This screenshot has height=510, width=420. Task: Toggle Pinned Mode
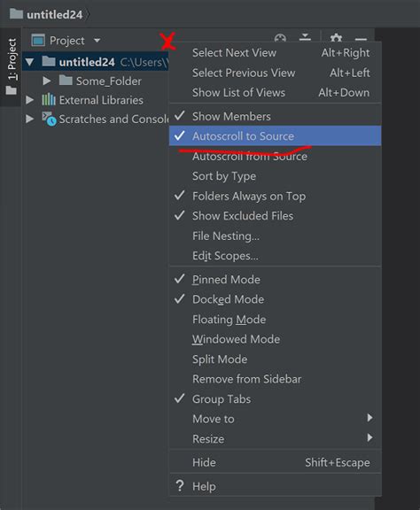275,280
